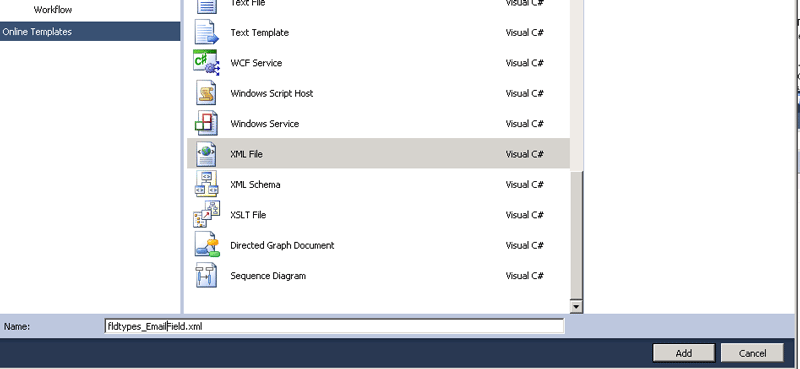Click the XSLT File label

click(248, 215)
